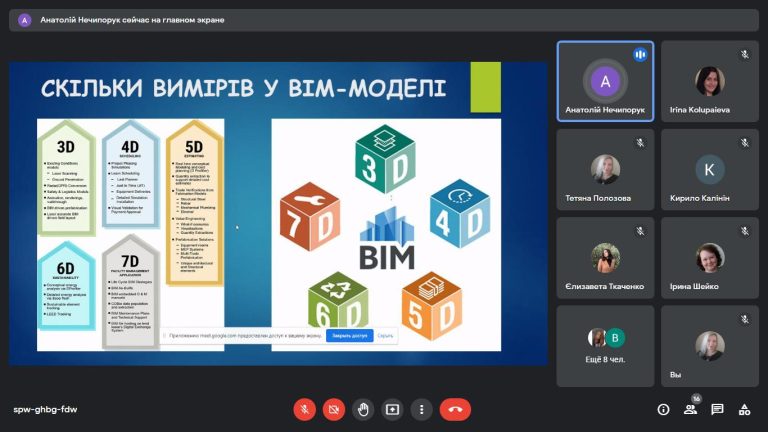Click muted mic icon on Irina Kolupaieva tile

click(x=744, y=54)
